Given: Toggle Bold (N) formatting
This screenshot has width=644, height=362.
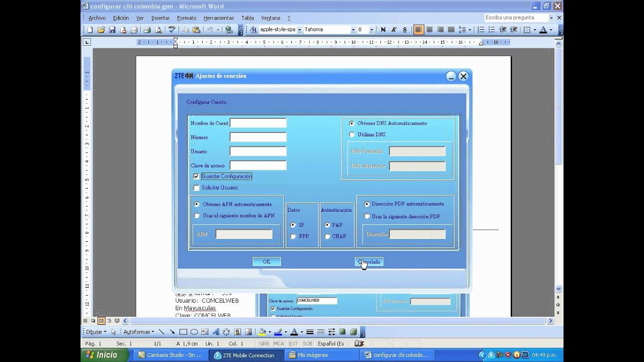Looking at the screenshot, I should pyautogui.click(x=383, y=30).
